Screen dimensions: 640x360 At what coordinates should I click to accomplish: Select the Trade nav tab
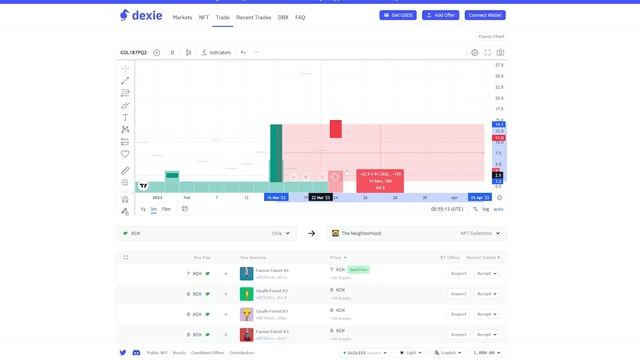[x=222, y=17]
